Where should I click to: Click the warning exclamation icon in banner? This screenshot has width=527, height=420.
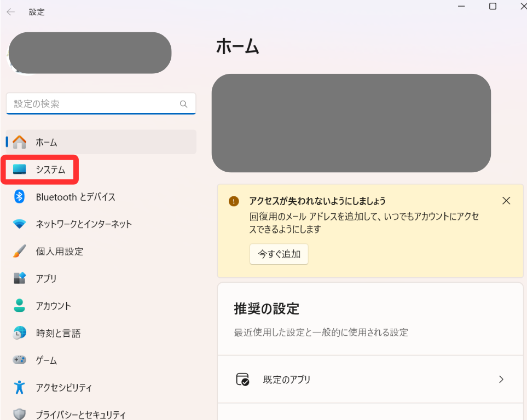(x=234, y=201)
